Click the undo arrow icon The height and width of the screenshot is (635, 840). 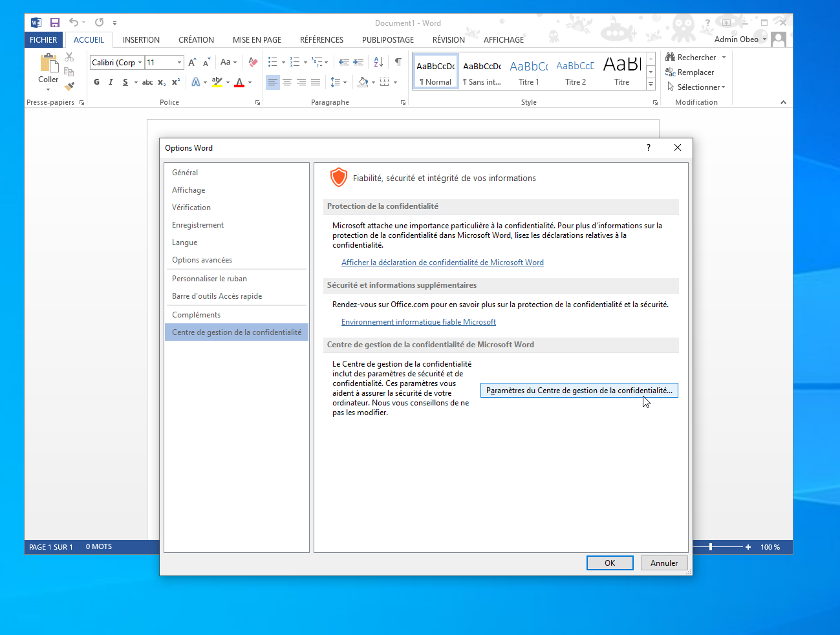tap(74, 23)
